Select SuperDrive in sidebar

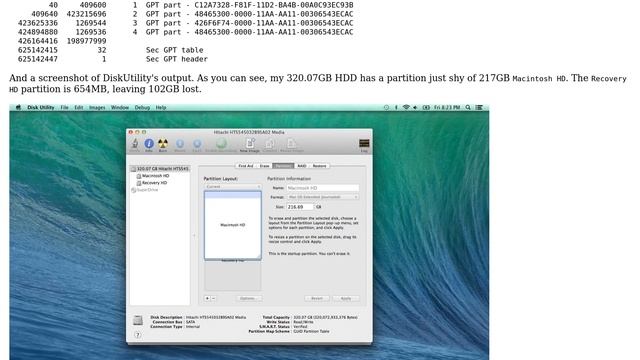[144, 190]
